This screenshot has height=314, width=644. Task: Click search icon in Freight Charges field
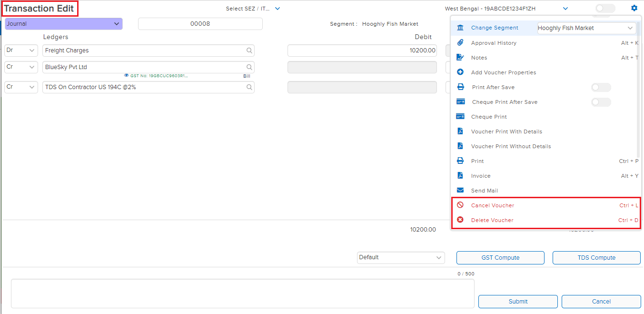[249, 51]
